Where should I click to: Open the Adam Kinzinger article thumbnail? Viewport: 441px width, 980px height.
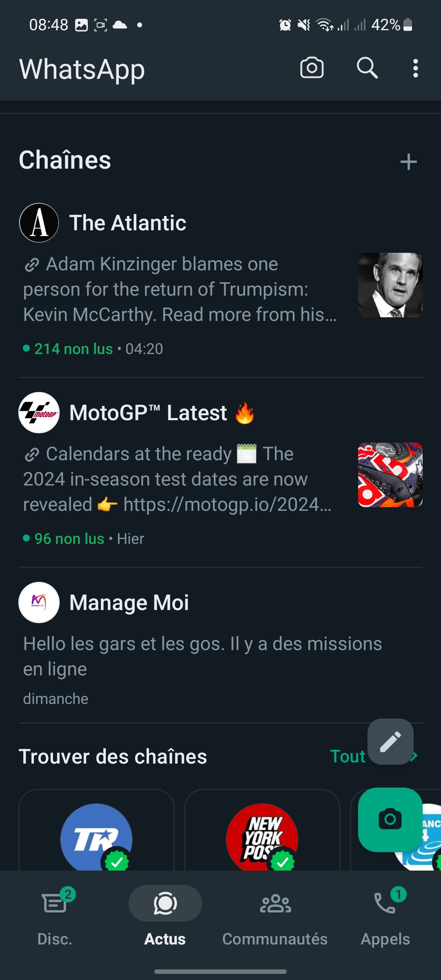[390, 285]
